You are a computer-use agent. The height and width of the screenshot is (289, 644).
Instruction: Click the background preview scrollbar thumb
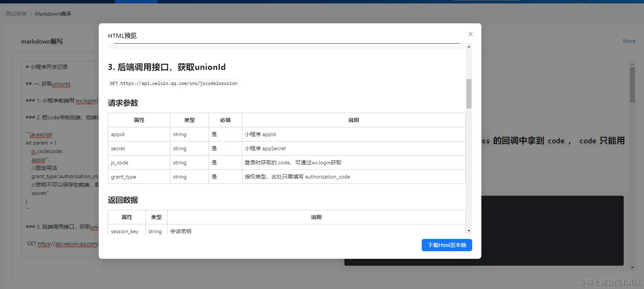[x=632, y=85]
